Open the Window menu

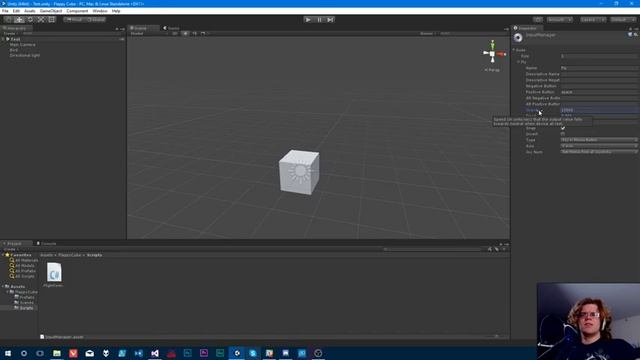pyautogui.click(x=100, y=11)
